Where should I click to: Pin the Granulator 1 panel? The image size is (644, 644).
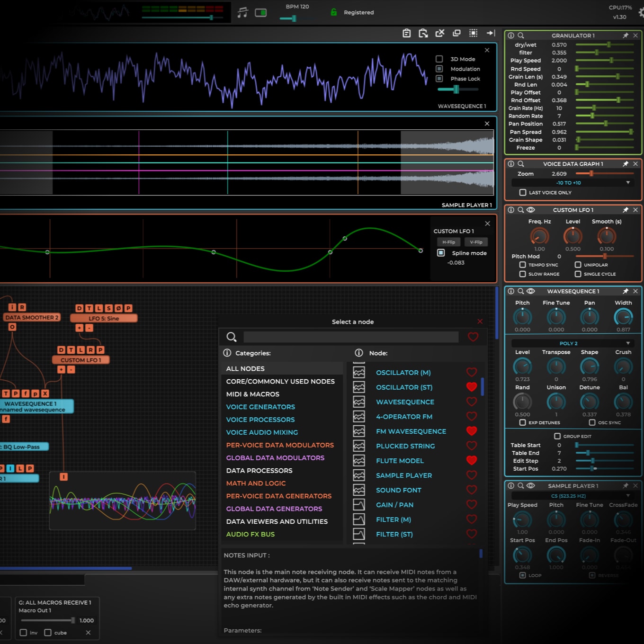pos(626,36)
